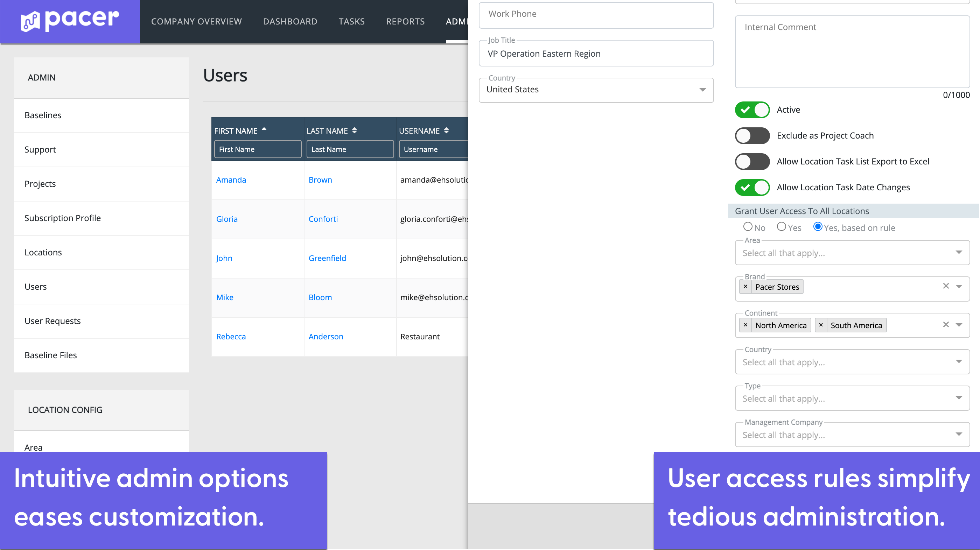
Task: Open user Gloria's profile link
Action: point(227,219)
